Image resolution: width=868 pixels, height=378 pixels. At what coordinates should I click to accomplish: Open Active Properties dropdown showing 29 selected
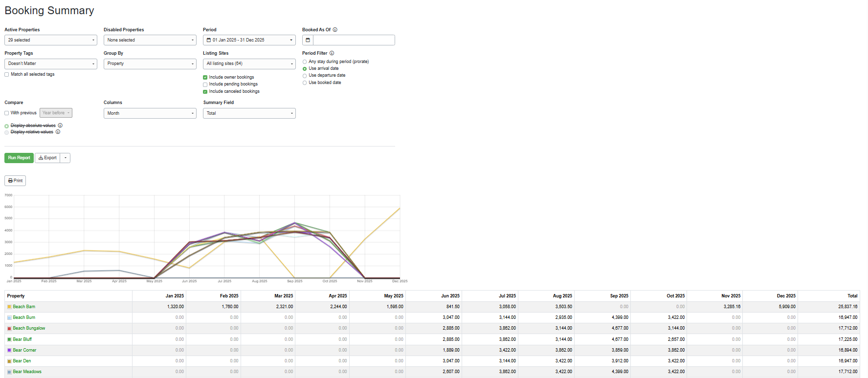(51, 40)
